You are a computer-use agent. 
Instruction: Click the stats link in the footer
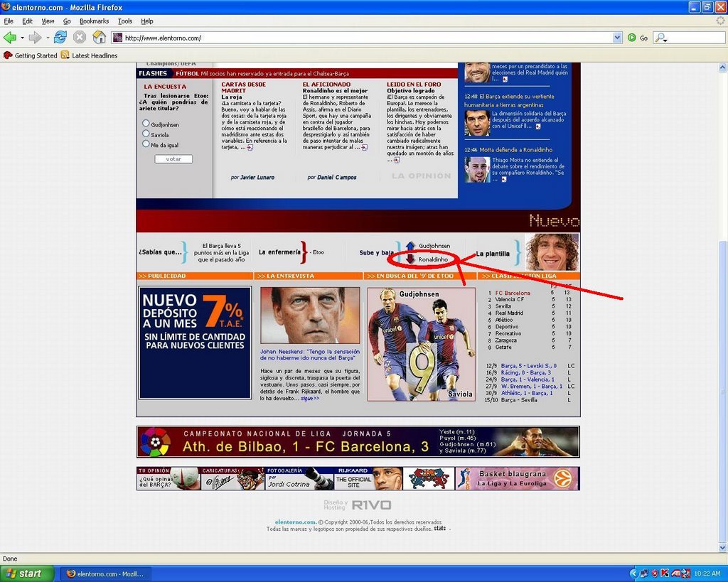click(x=439, y=528)
